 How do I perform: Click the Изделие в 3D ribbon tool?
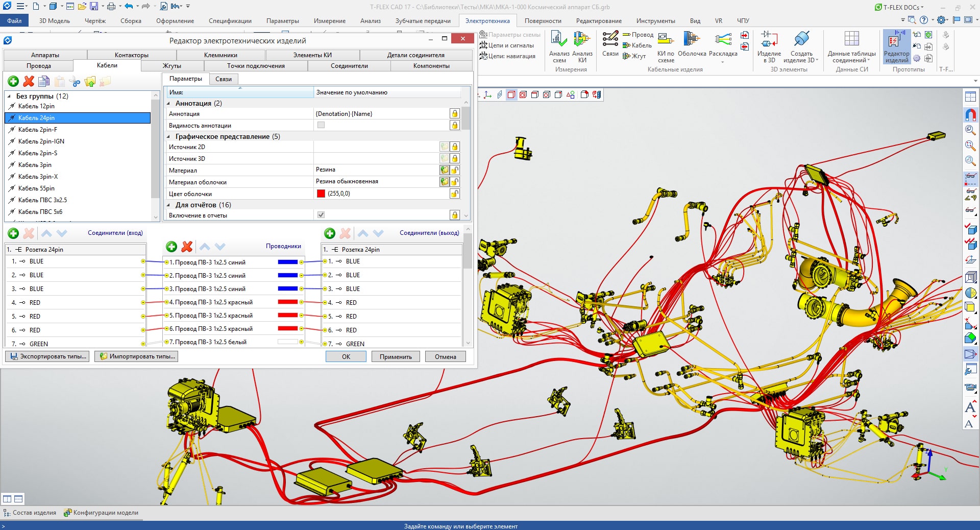tap(769, 47)
